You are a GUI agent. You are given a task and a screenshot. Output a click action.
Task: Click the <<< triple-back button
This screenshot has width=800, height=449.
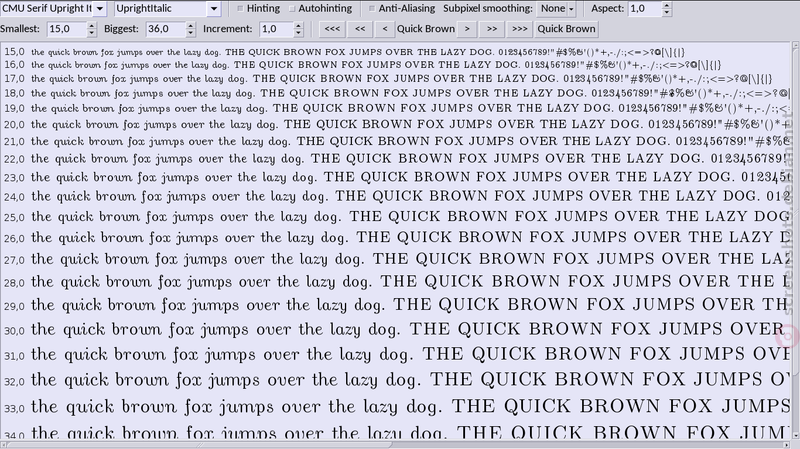coord(332,29)
